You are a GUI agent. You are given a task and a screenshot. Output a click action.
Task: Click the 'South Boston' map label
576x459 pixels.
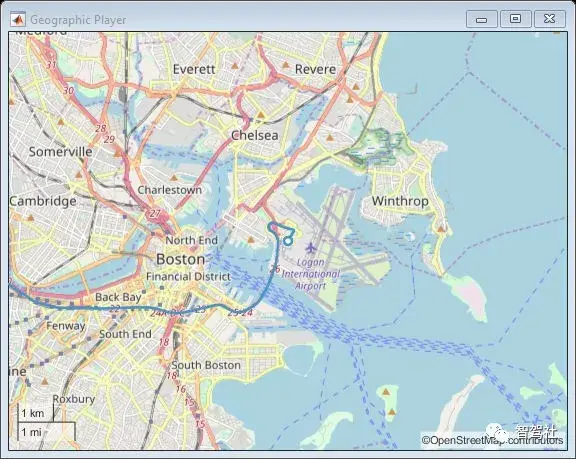pyautogui.click(x=206, y=365)
